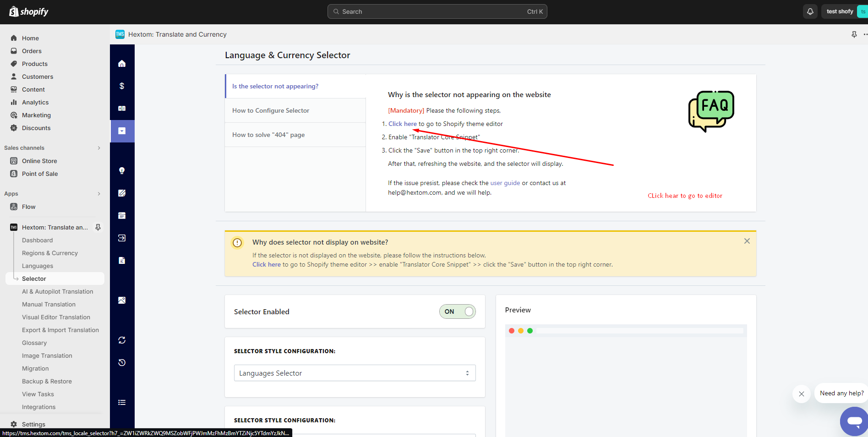The height and width of the screenshot is (437, 868).
Task: Pin the app using the header pin icon
Action: [854, 34]
